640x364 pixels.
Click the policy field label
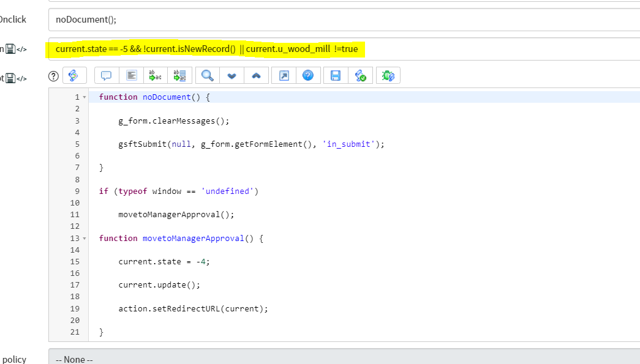click(x=14, y=359)
